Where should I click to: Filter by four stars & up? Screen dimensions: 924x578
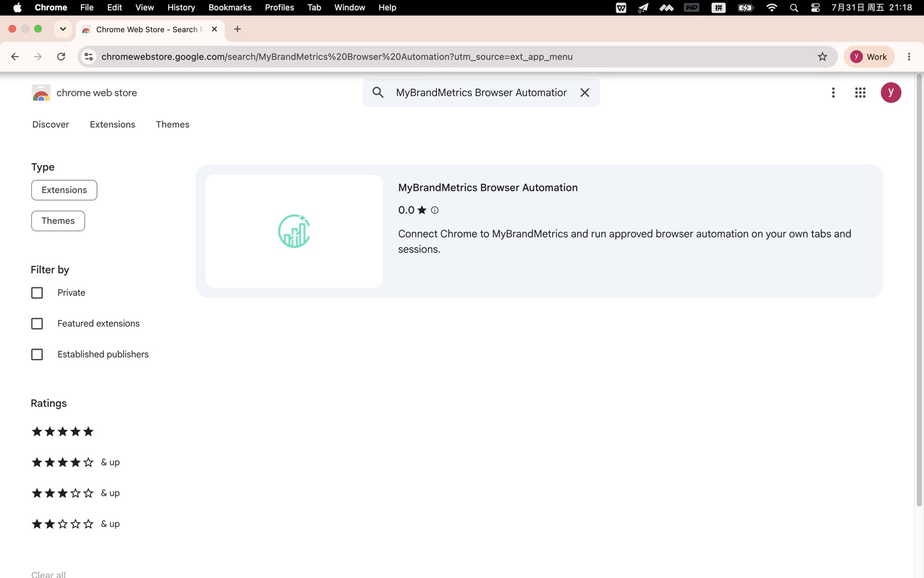(x=75, y=462)
